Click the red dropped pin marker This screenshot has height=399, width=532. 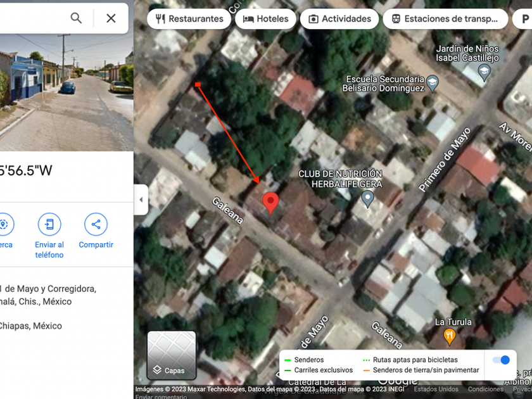pyautogui.click(x=271, y=203)
